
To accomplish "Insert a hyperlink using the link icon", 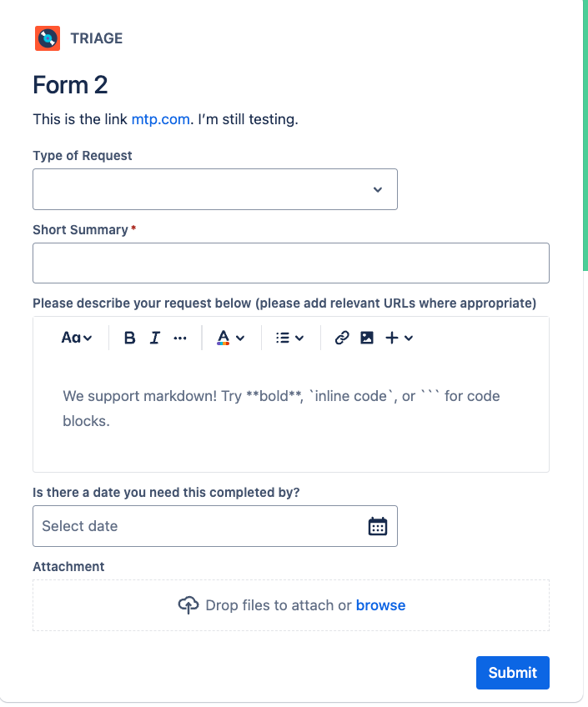I will coord(341,338).
